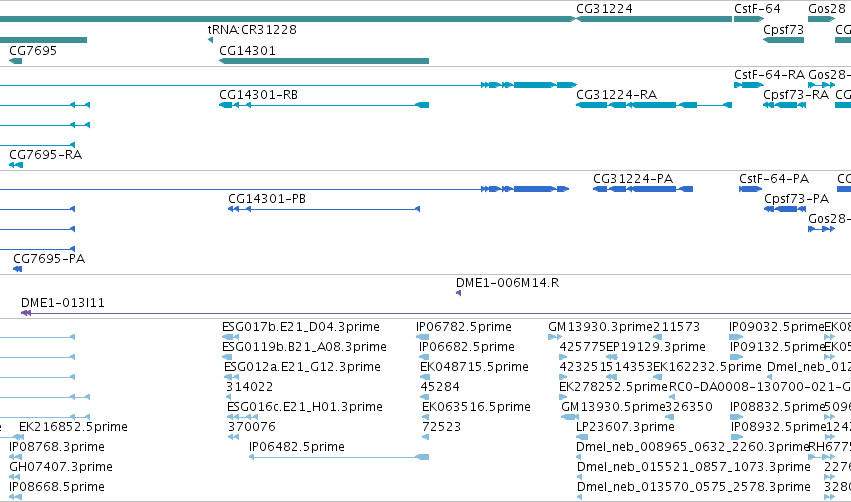This screenshot has width=851, height=502.
Task: Click the CG7695-RA transcript glyph
Action: pyautogui.click(x=16, y=165)
